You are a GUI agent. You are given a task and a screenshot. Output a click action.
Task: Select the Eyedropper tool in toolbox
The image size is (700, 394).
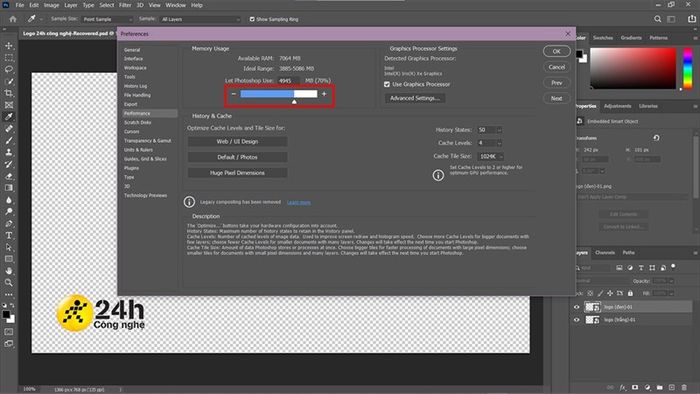click(9, 116)
